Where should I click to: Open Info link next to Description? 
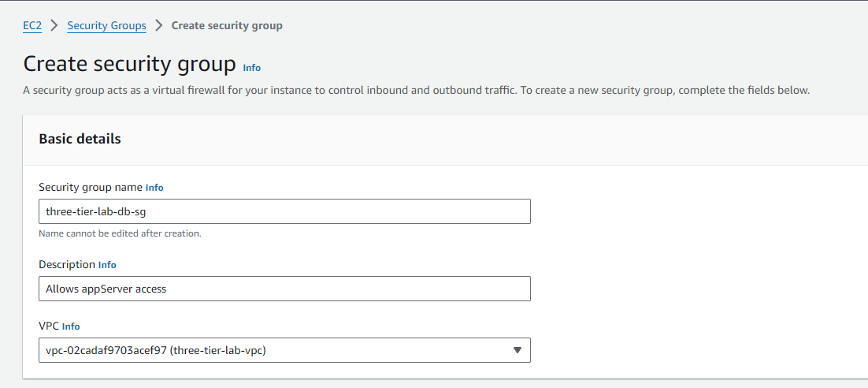coord(107,265)
